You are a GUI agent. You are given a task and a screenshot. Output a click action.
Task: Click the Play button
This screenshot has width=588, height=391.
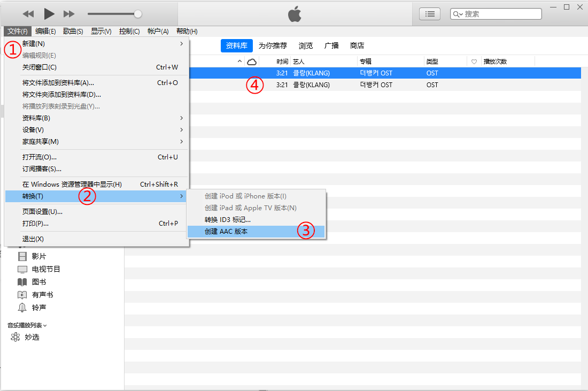click(49, 14)
